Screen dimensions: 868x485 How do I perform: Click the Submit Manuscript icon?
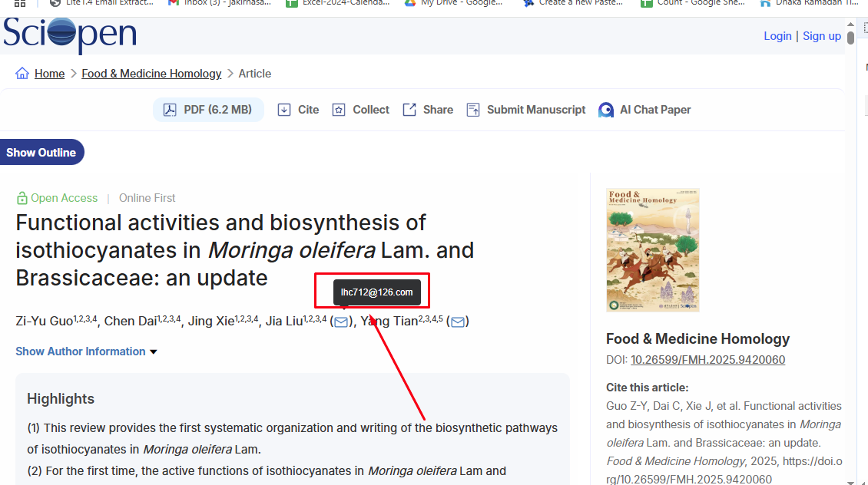pyautogui.click(x=473, y=110)
